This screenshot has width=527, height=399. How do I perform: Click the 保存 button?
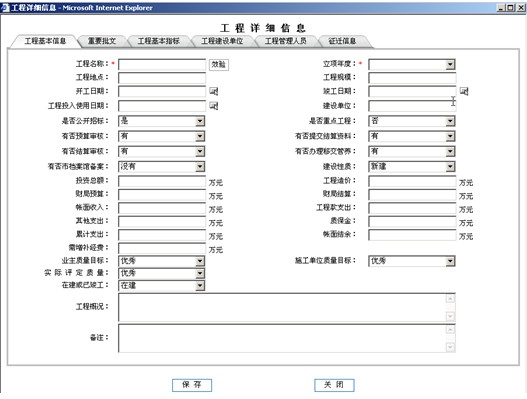[x=192, y=385]
